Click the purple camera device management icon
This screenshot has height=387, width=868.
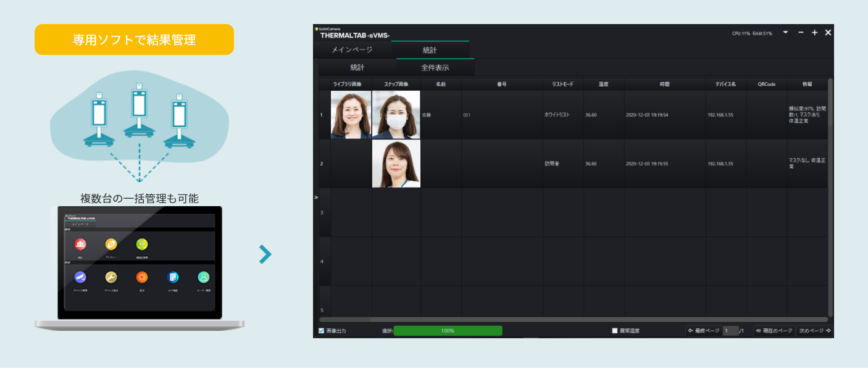click(x=80, y=277)
